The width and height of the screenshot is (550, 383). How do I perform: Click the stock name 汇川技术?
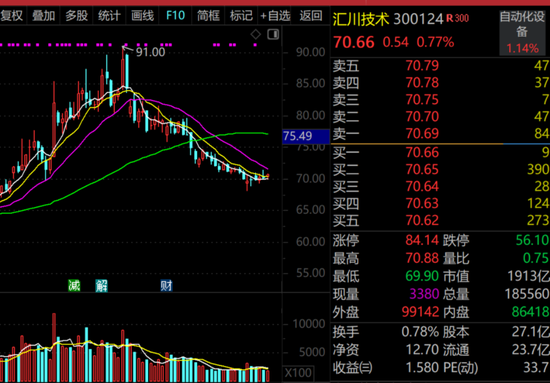pyautogui.click(x=361, y=19)
